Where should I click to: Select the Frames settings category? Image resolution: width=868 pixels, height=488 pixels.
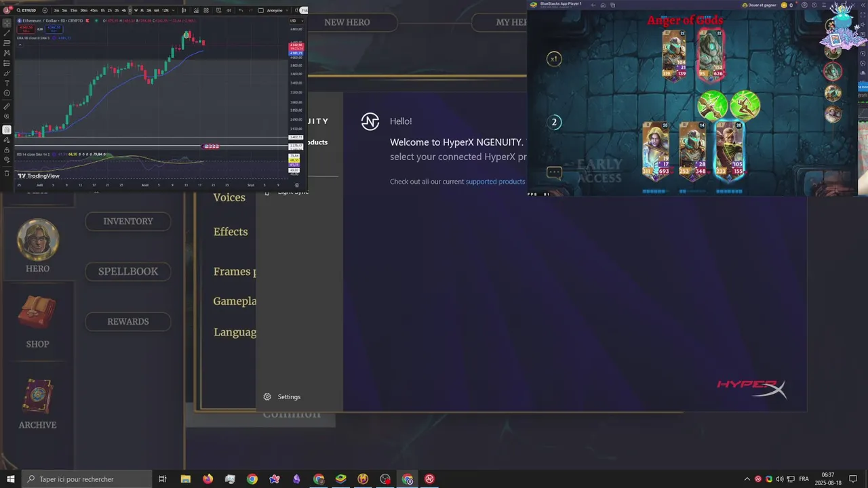click(234, 271)
